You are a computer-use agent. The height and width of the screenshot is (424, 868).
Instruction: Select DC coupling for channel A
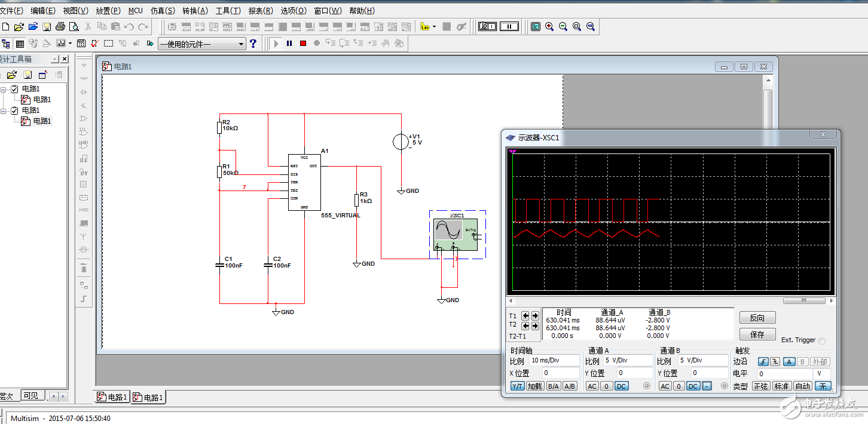(x=621, y=386)
